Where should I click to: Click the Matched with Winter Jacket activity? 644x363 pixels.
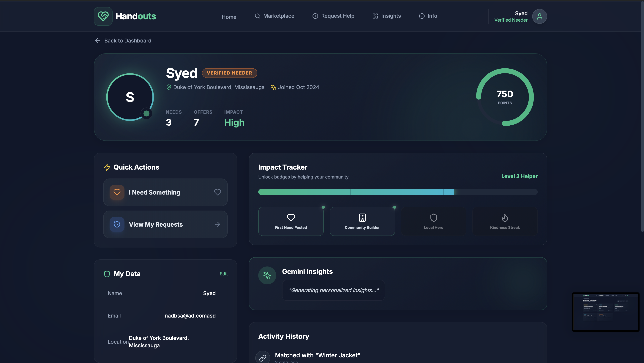317,355
